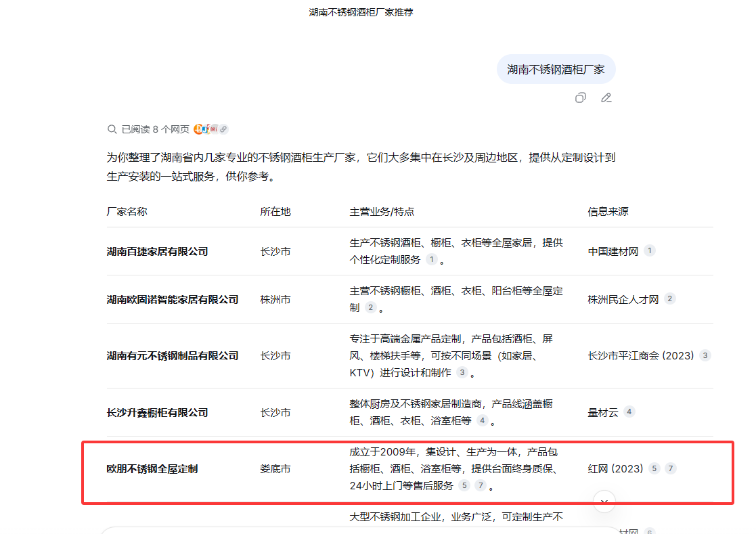Image resolution: width=756 pixels, height=534 pixels.
Task: Click 长沙市 in 长沙升鑫橱柜 row
Action: pos(275,413)
